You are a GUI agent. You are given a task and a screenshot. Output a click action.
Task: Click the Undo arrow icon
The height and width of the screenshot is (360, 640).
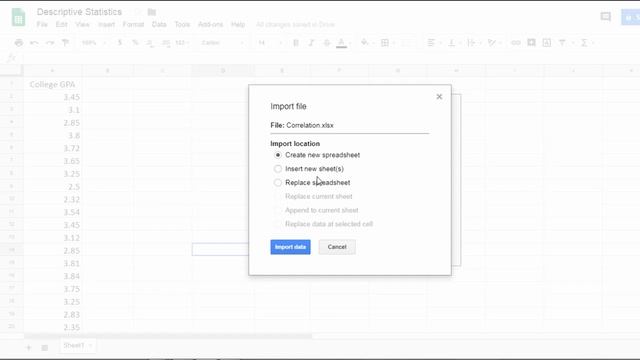coord(34,42)
